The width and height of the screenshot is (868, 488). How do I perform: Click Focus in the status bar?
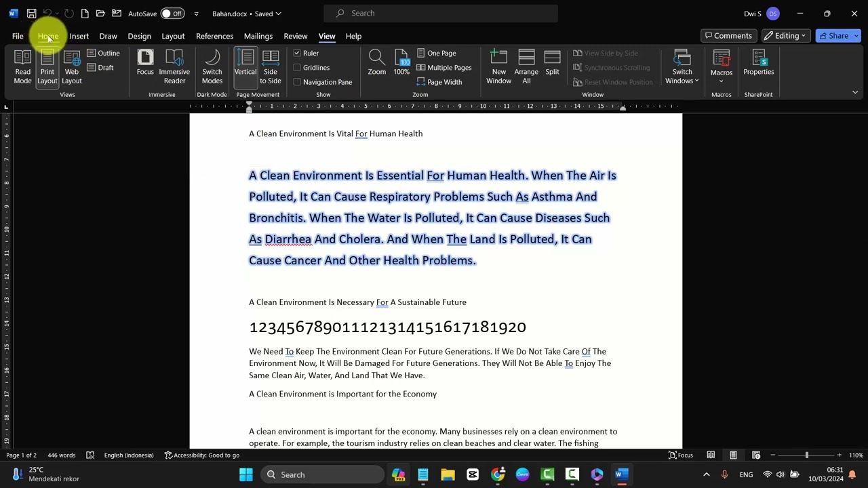pos(681,455)
